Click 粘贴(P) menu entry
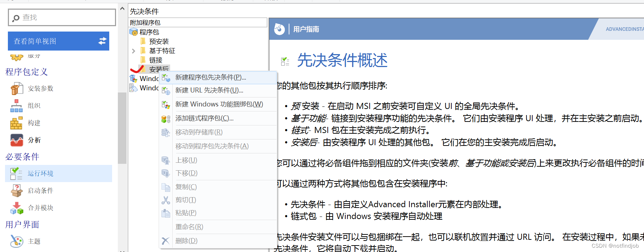The height and width of the screenshot is (252, 644). coord(218,213)
